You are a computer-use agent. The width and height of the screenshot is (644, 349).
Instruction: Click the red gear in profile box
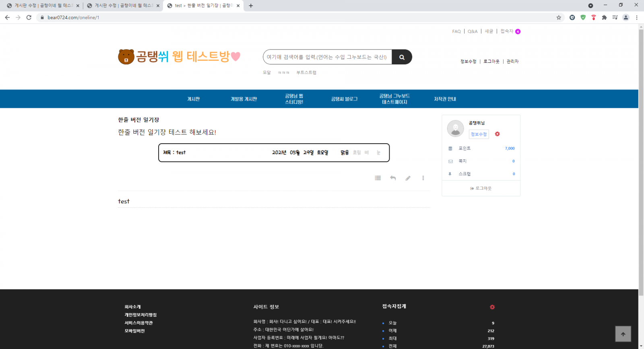[497, 134]
